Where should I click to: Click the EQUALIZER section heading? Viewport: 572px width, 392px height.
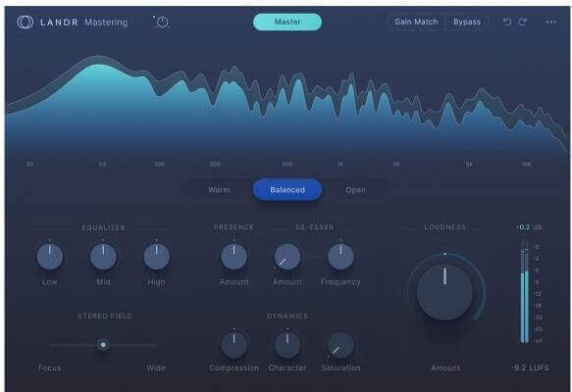click(104, 227)
